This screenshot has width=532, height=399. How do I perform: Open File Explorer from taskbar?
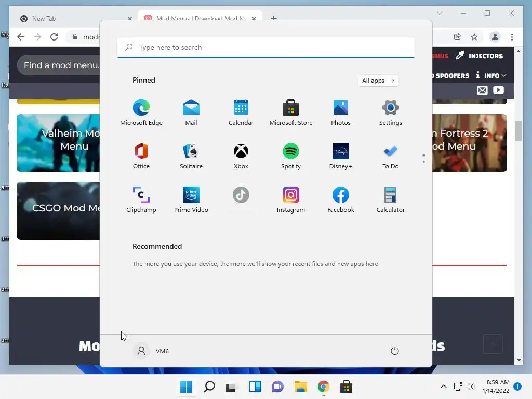tap(301, 387)
